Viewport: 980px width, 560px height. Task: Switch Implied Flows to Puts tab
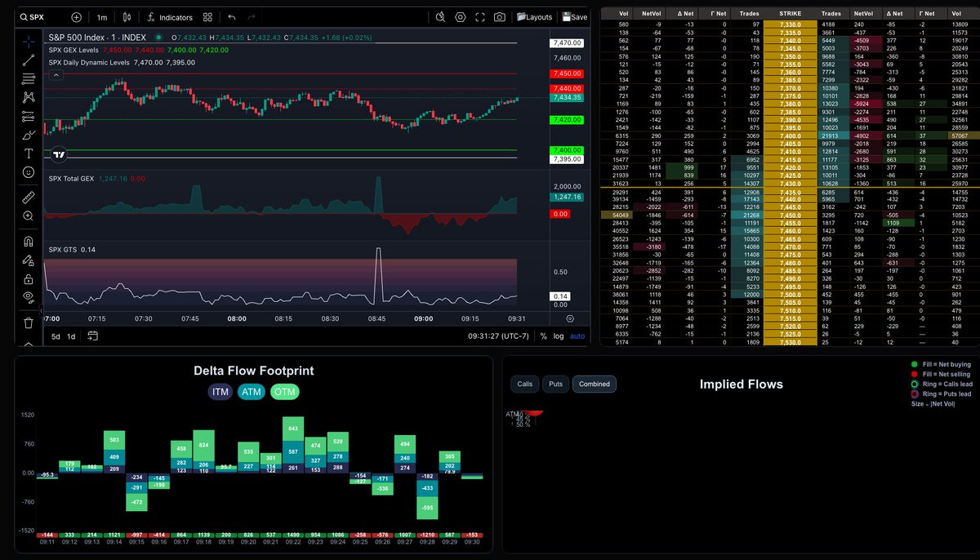[x=555, y=384]
